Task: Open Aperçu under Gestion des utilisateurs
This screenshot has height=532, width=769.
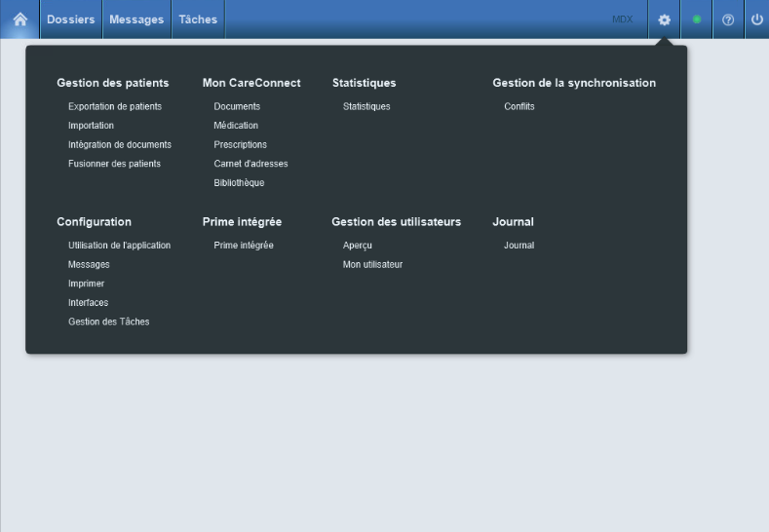Action: [357, 246]
